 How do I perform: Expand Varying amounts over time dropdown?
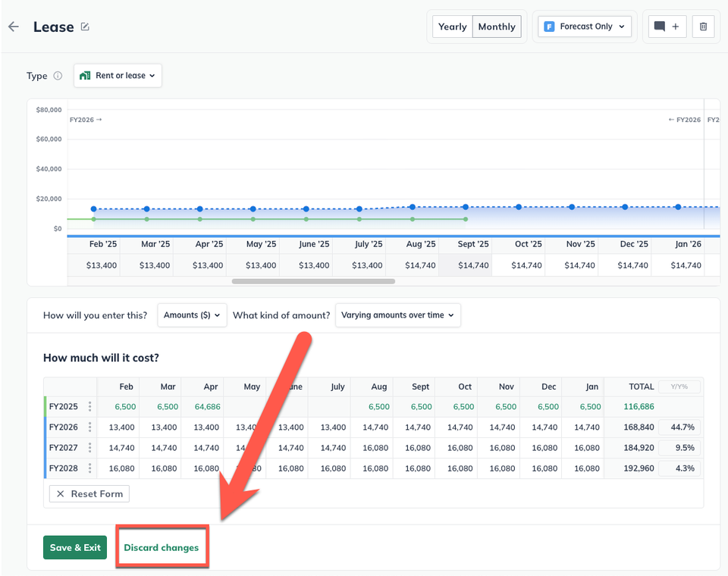398,315
